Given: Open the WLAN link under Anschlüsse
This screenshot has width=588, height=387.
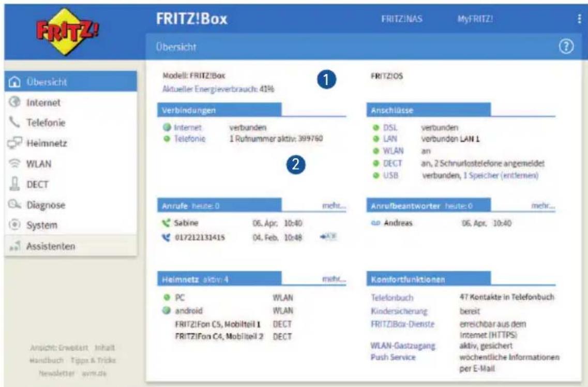Looking at the screenshot, I should (x=394, y=151).
